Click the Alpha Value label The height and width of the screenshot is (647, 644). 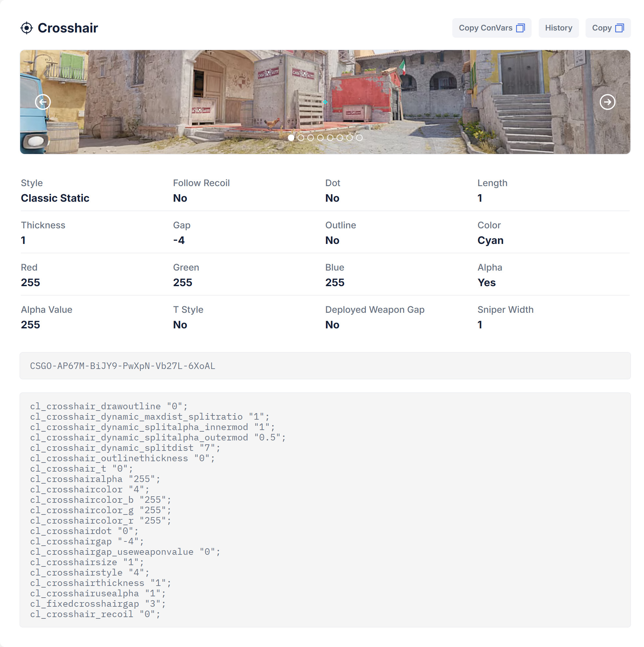[x=46, y=310]
